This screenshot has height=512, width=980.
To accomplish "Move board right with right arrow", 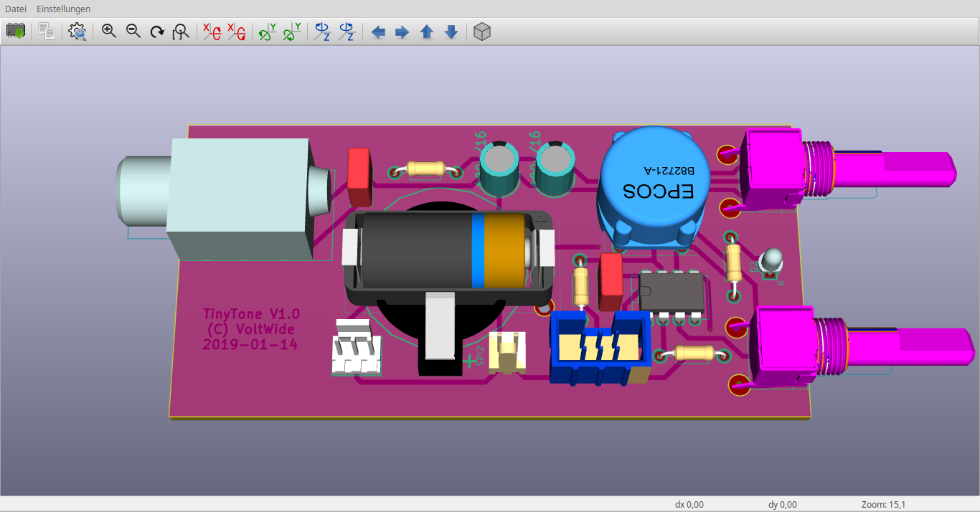I will click(x=402, y=32).
